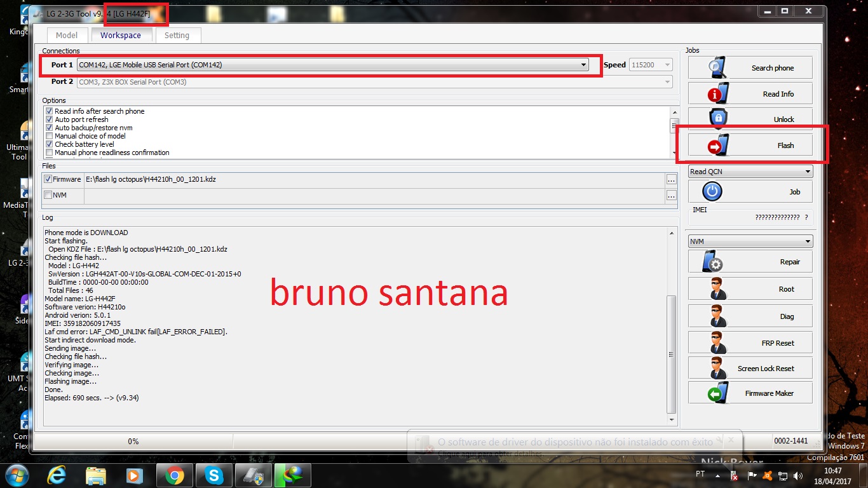Click the Firmware file path field

pyautogui.click(x=374, y=180)
